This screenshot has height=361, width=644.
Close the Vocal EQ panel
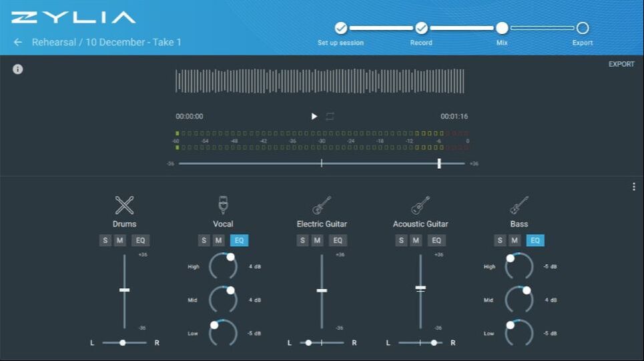click(x=239, y=240)
